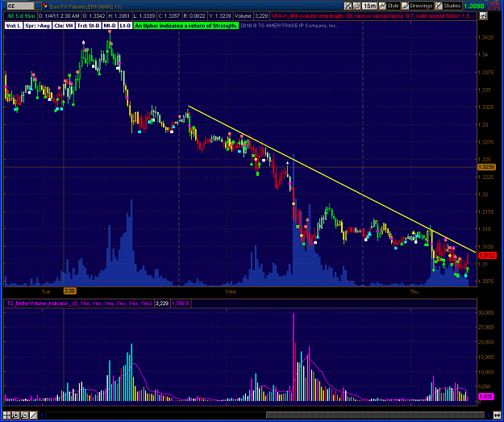Click the Wed date label on the time axis

(231, 292)
